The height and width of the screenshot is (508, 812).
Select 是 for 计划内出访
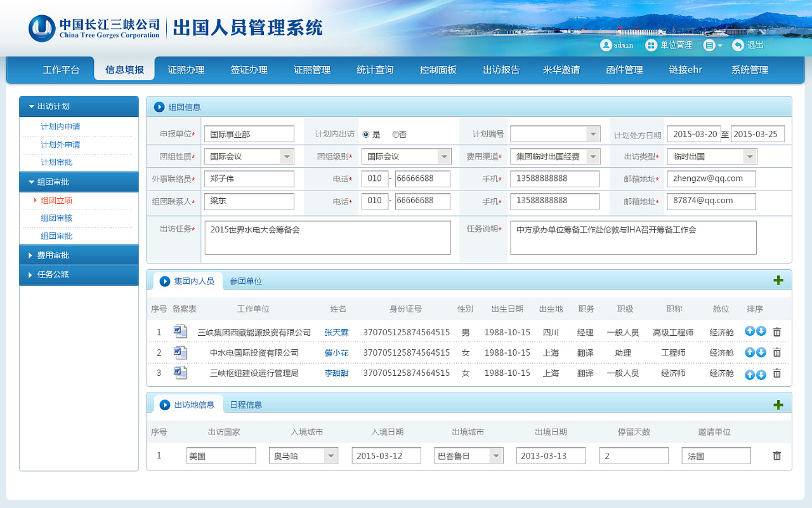pyautogui.click(x=367, y=133)
